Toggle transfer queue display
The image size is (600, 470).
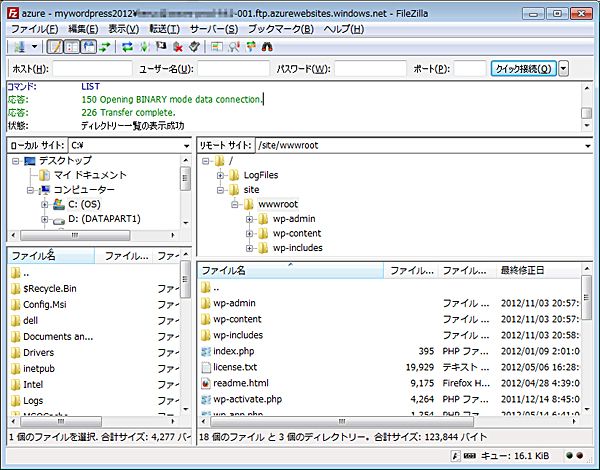coord(104,47)
